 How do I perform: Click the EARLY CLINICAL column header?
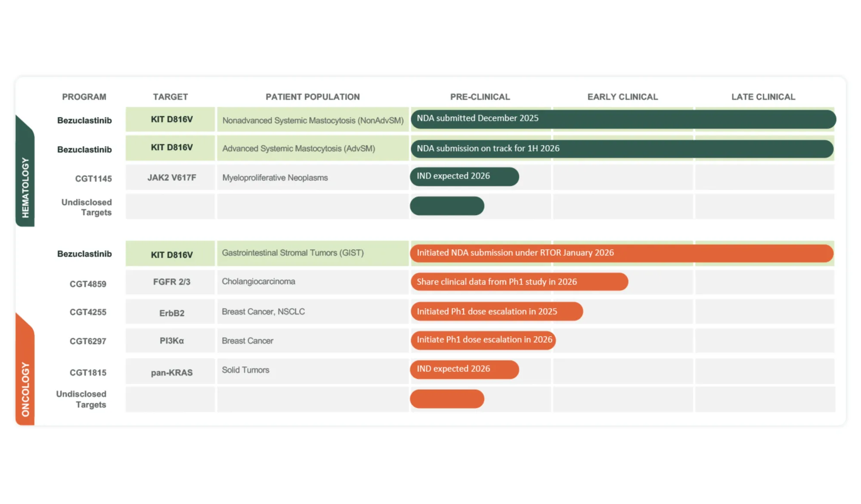pyautogui.click(x=622, y=97)
